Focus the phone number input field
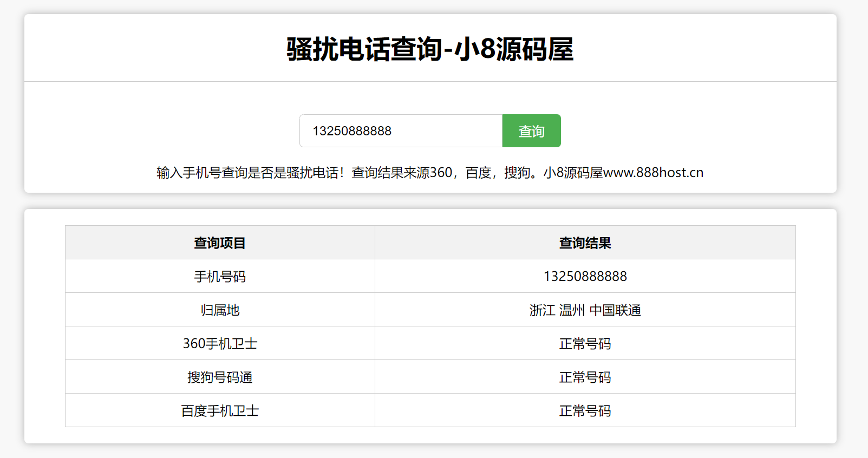868x458 pixels. pos(401,130)
